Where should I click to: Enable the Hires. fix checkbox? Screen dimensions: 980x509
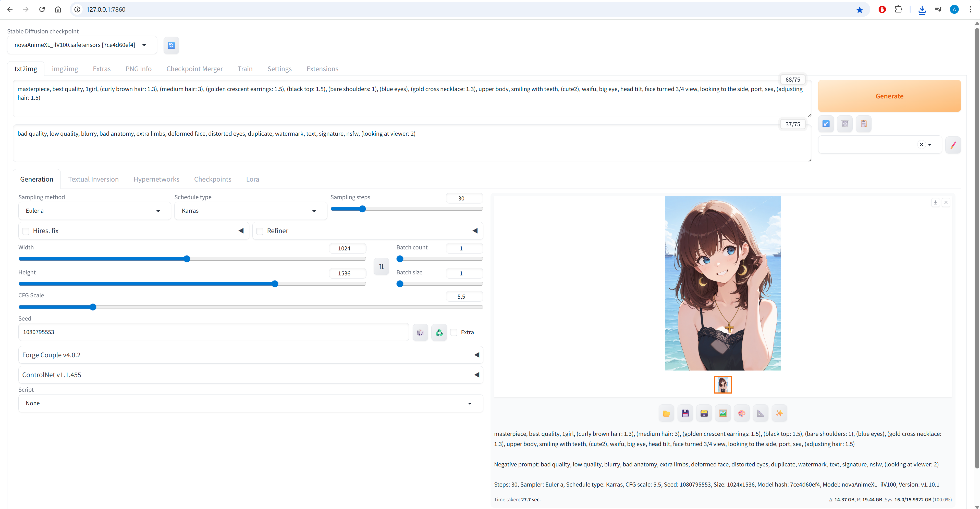26,231
